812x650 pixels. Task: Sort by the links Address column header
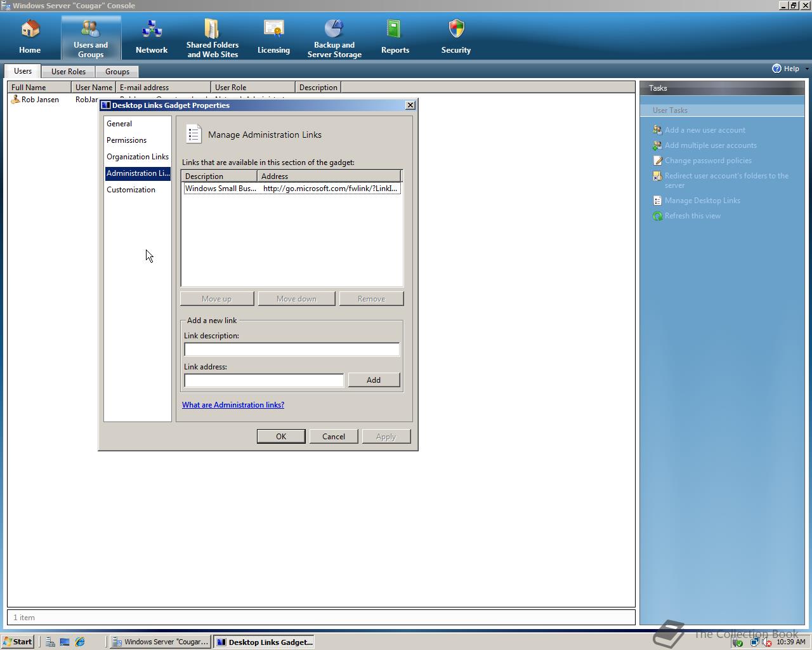[329, 176]
